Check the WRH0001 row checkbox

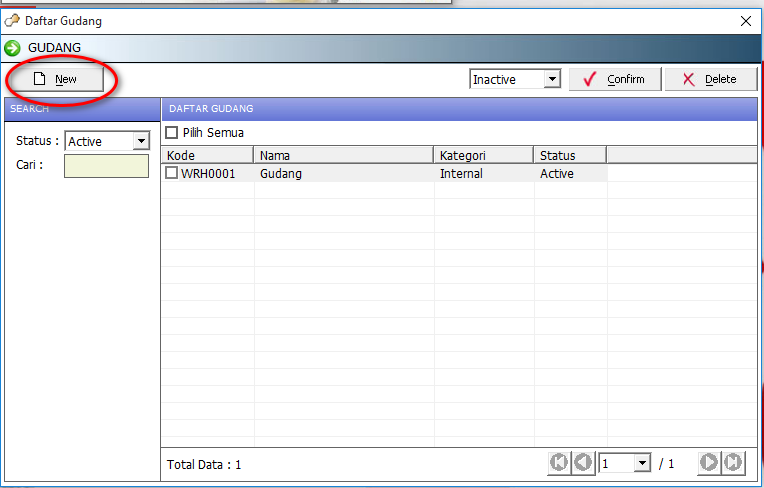(x=172, y=173)
